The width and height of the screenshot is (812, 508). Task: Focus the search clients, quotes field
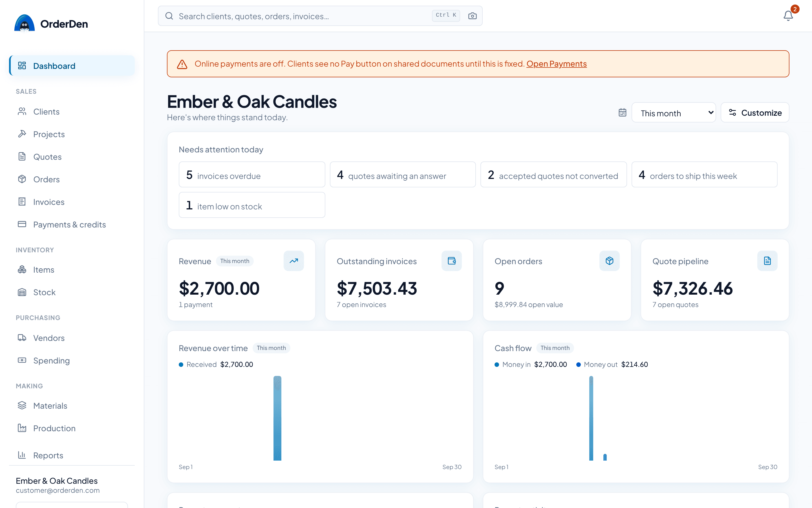tap(320, 16)
